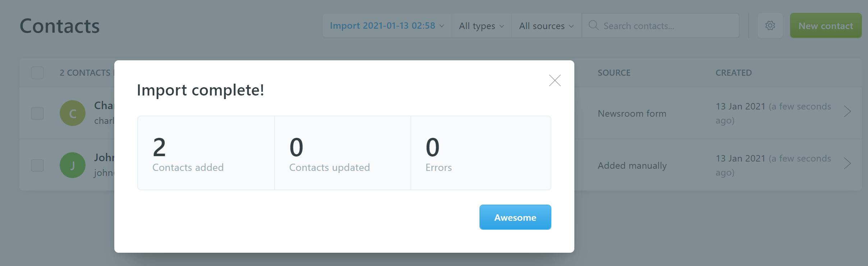Click the Import complete! heading

(x=201, y=90)
